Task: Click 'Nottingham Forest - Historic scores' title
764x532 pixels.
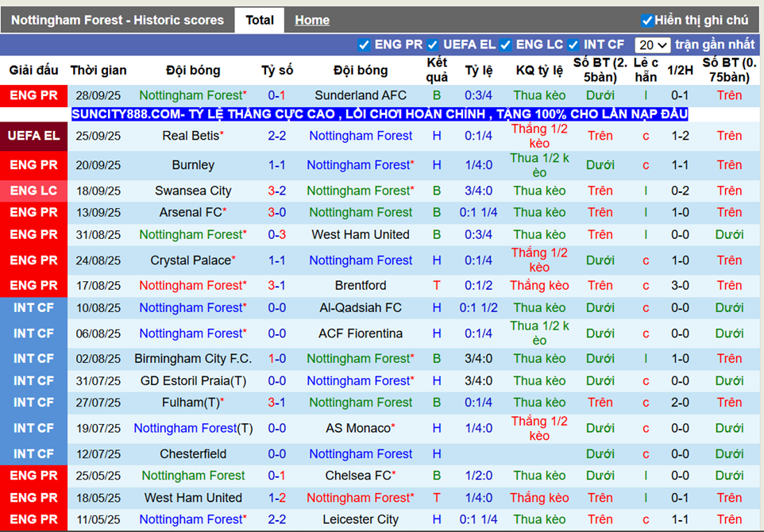Action: tap(118, 21)
